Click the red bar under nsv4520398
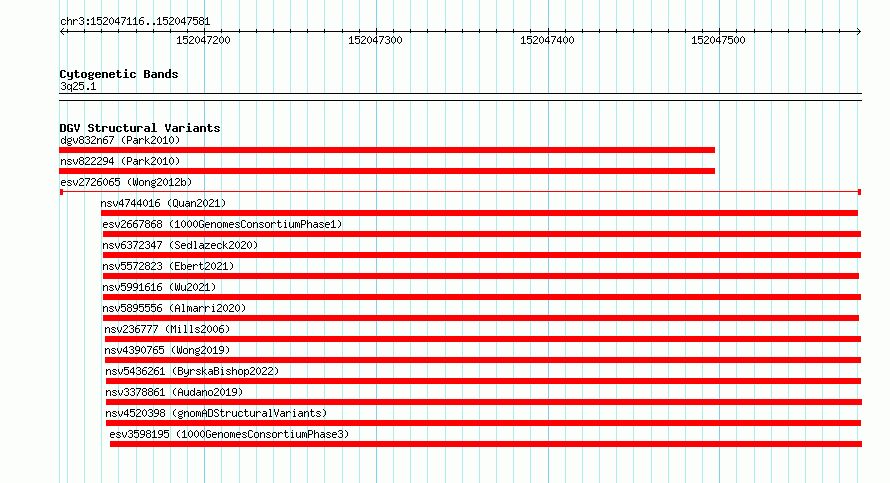Screen dimensions: 890x483 [484, 423]
